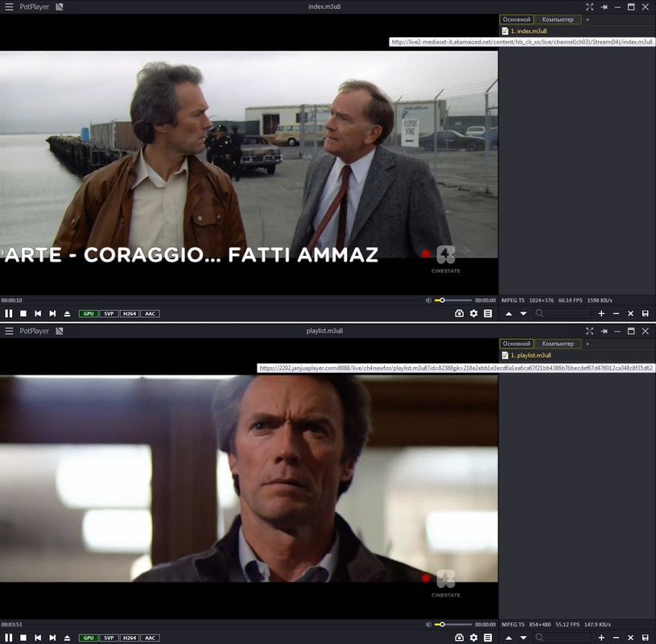656x644 pixels.
Task: Remove the selected item from the top window's playlist
Action: [616, 313]
